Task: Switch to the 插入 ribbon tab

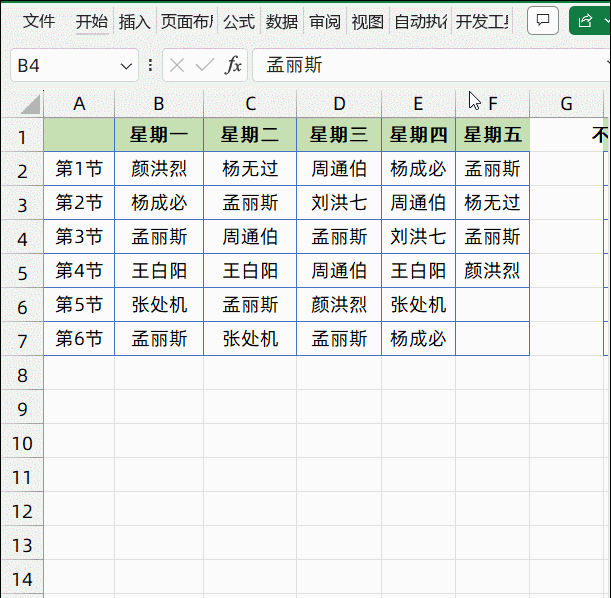Action: point(134,22)
